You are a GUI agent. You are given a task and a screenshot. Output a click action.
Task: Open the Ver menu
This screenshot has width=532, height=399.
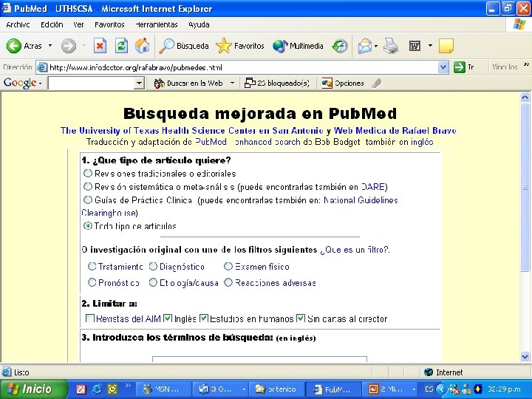coord(79,25)
